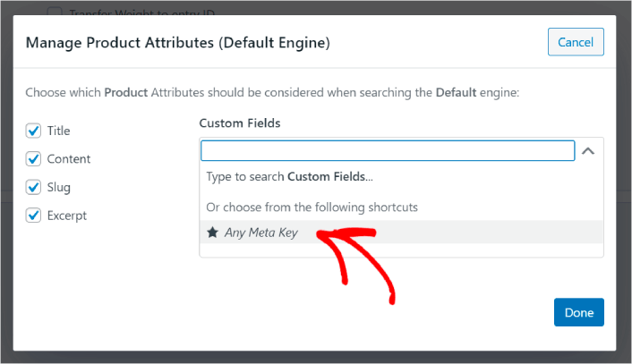Screen dimensions: 632x364
Task: Click 'Or choose from the following shortcuts' text
Action: [x=312, y=207]
